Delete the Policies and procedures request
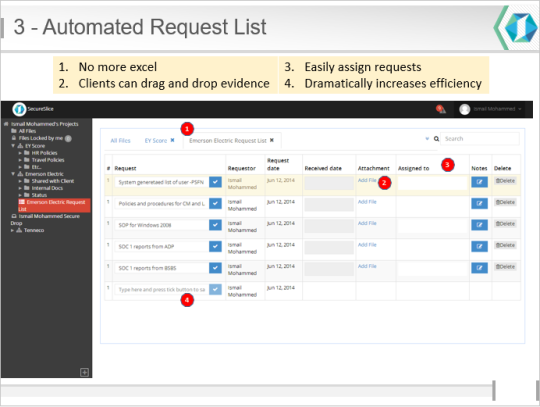This screenshot has height=407, width=540. pyautogui.click(x=505, y=202)
